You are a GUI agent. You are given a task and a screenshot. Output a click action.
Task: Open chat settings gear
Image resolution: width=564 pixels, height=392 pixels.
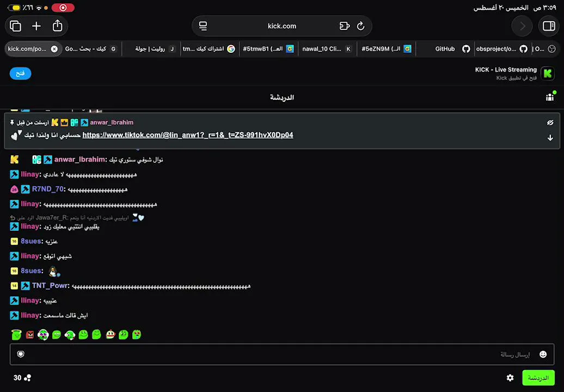tap(510, 378)
